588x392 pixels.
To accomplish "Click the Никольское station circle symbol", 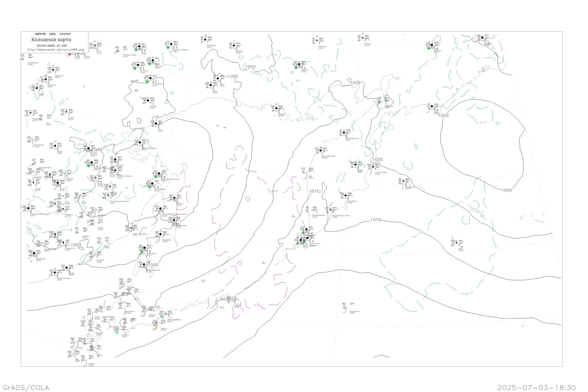I will coord(403,181).
